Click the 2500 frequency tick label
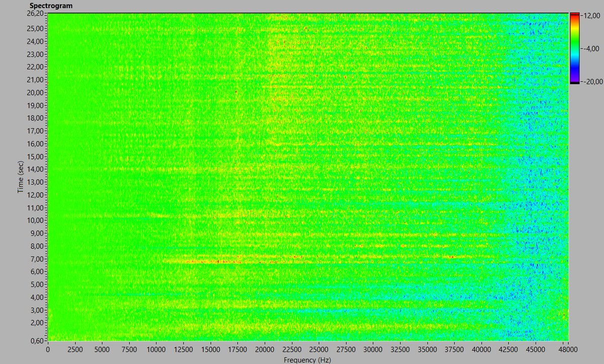 [74, 349]
